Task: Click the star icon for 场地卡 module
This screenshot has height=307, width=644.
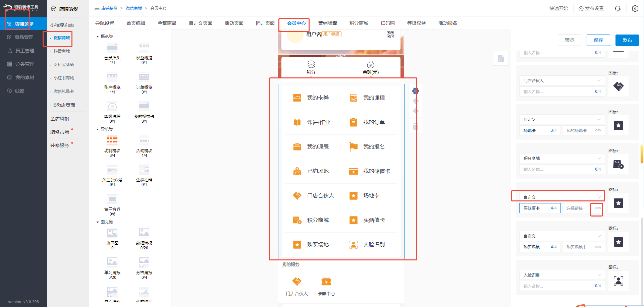Action: pos(618,125)
